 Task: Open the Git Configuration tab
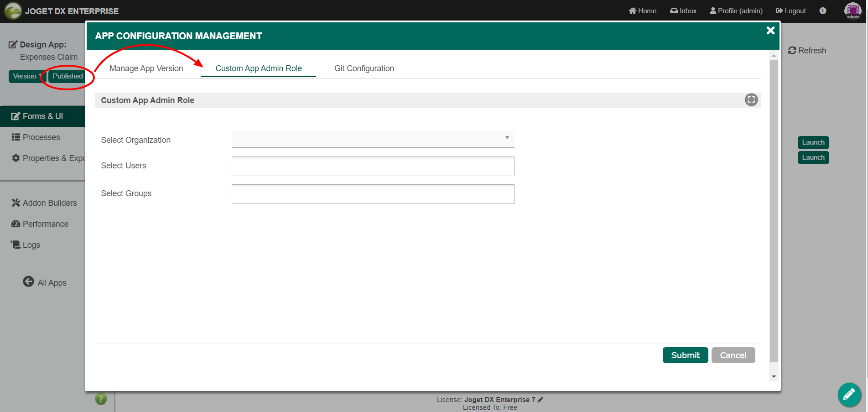tap(364, 68)
